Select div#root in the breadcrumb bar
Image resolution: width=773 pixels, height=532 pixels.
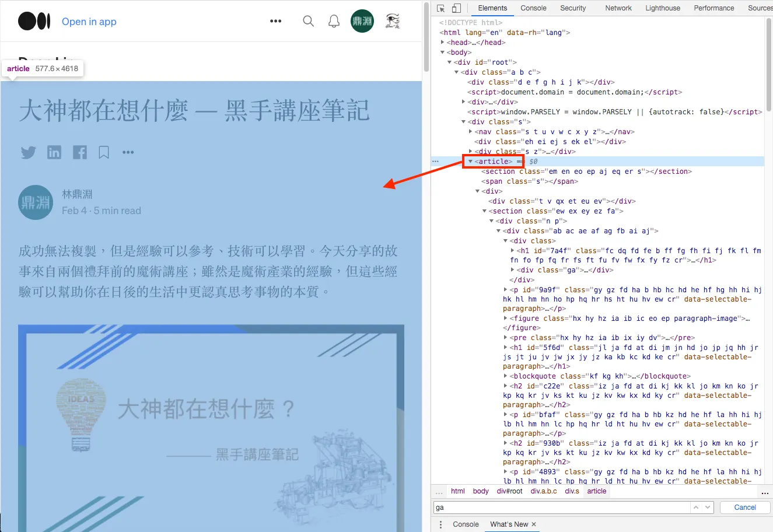(510, 491)
